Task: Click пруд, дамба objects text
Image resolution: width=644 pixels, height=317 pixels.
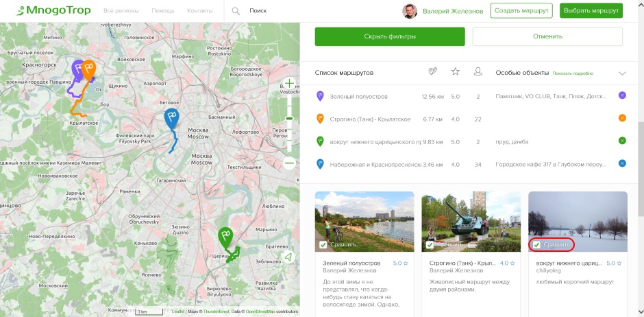Action: [512, 142]
